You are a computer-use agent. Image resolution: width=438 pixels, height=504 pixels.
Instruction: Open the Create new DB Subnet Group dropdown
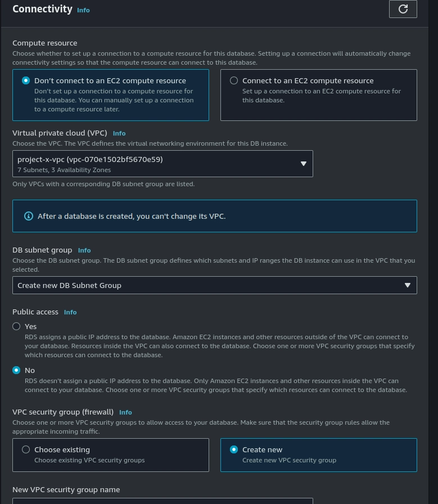215,285
